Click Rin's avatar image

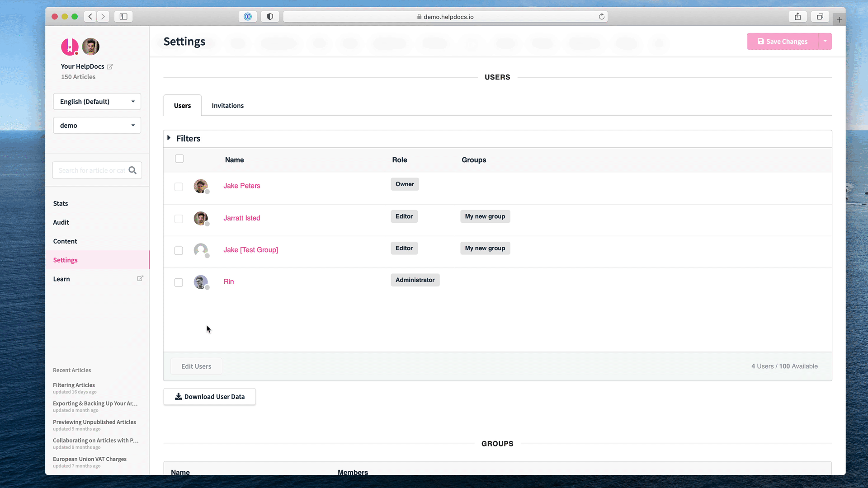pos(201,282)
